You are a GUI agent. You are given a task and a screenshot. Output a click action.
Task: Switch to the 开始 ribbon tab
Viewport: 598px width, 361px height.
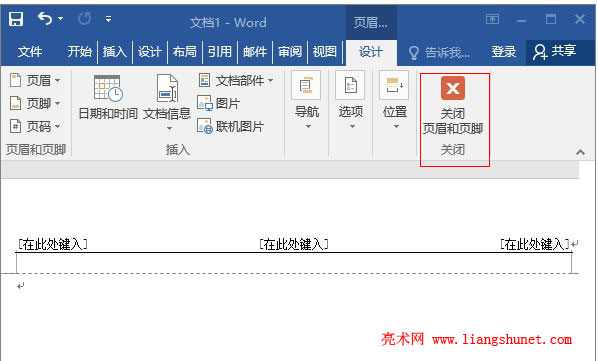pyautogui.click(x=79, y=51)
